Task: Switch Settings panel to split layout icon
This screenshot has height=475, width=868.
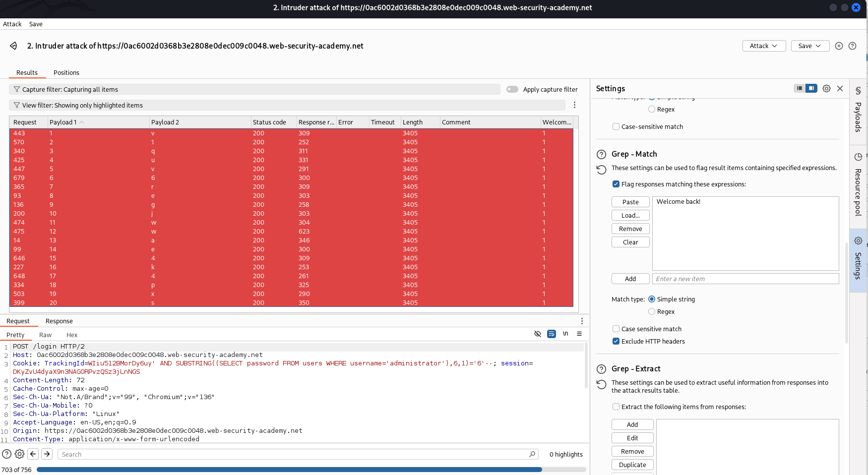Action: tap(811, 88)
